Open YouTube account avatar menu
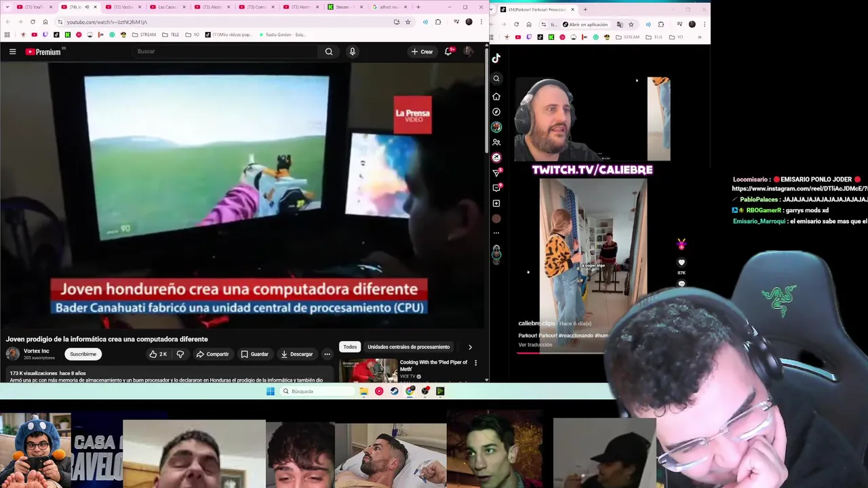868x488 pixels. [468, 52]
